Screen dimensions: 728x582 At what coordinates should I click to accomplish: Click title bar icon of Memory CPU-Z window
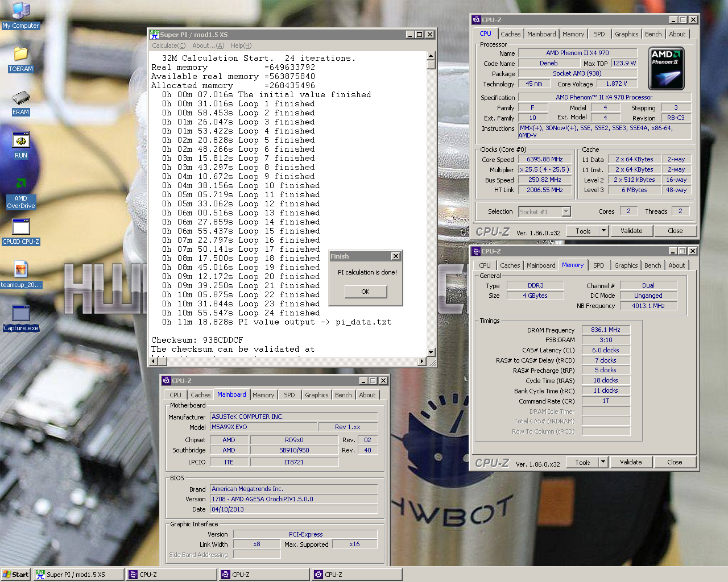[476, 251]
